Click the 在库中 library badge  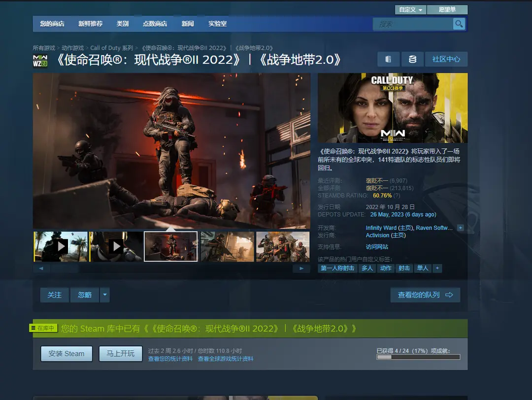(x=43, y=329)
